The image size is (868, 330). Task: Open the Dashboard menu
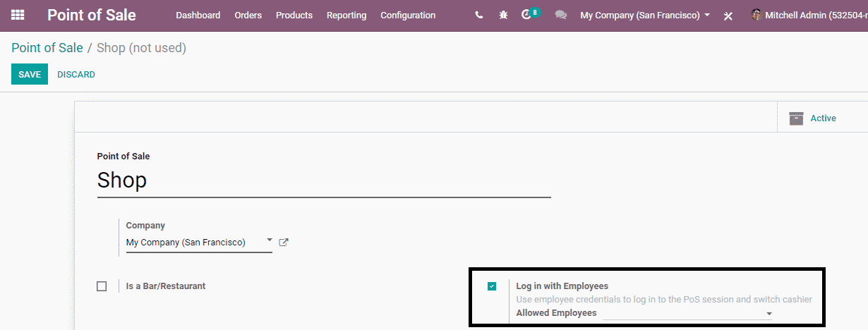click(198, 15)
